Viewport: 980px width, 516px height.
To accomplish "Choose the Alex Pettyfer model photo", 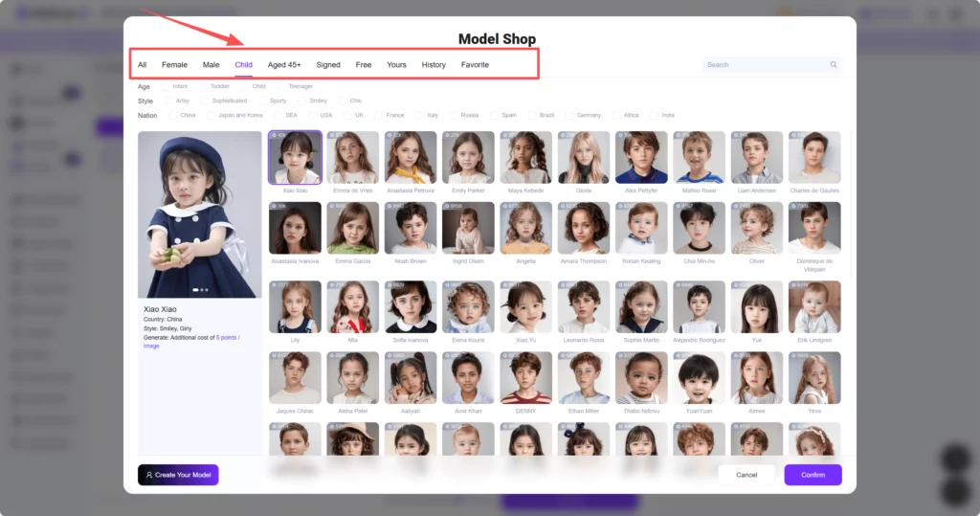I will 641,157.
